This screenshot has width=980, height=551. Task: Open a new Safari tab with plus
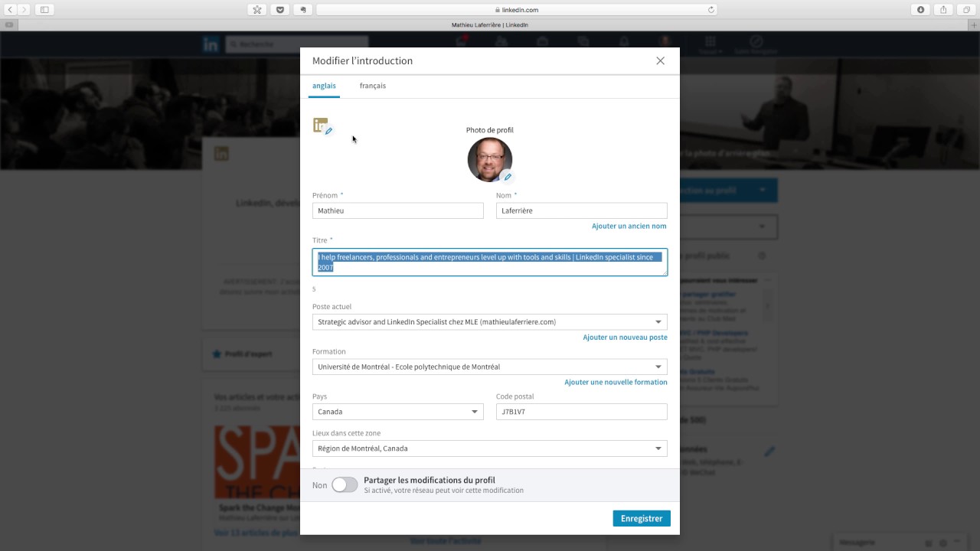tap(972, 24)
